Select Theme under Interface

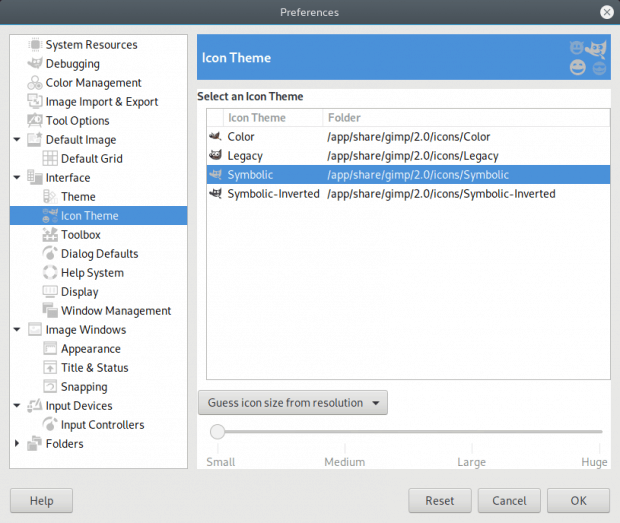78,196
